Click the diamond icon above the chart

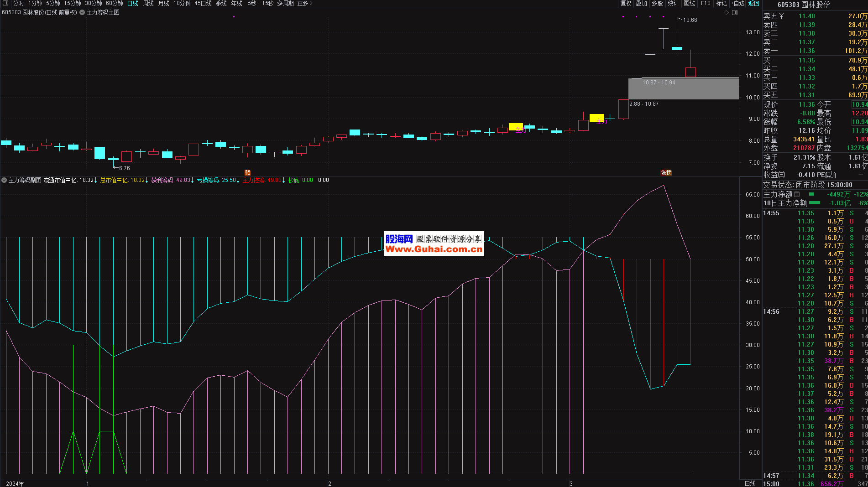[x=727, y=13]
